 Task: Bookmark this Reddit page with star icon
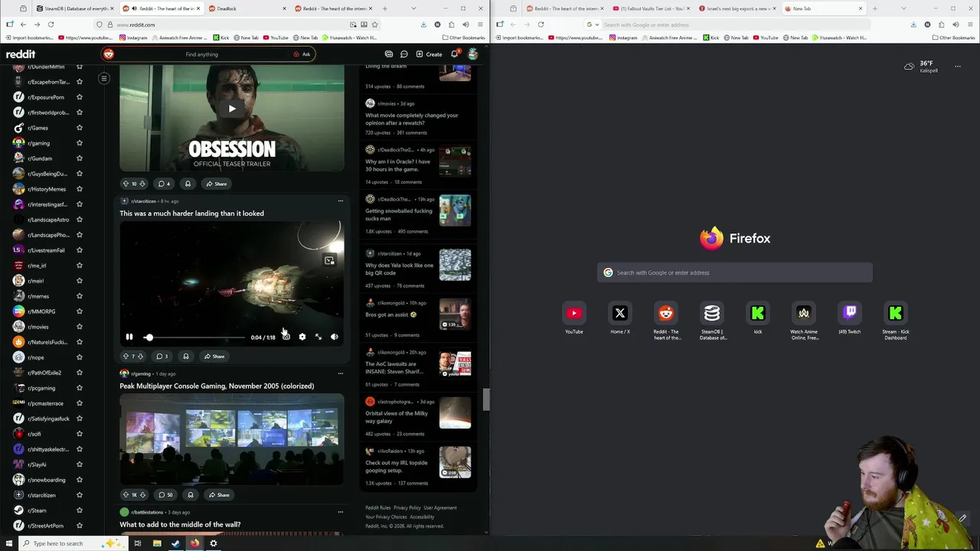374,24
